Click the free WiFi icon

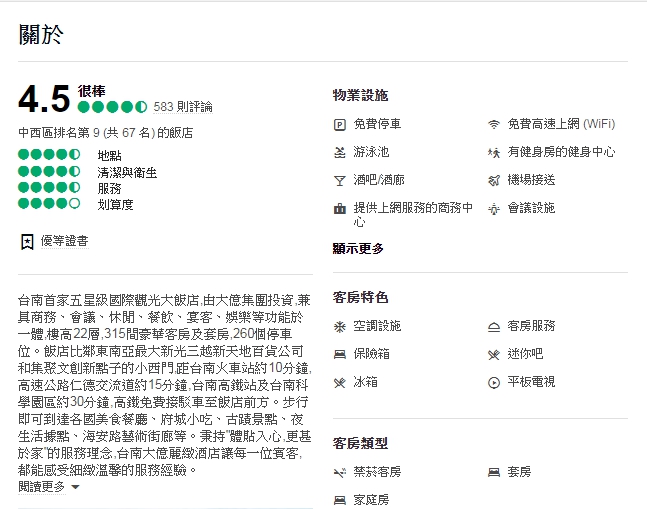[493, 124]
